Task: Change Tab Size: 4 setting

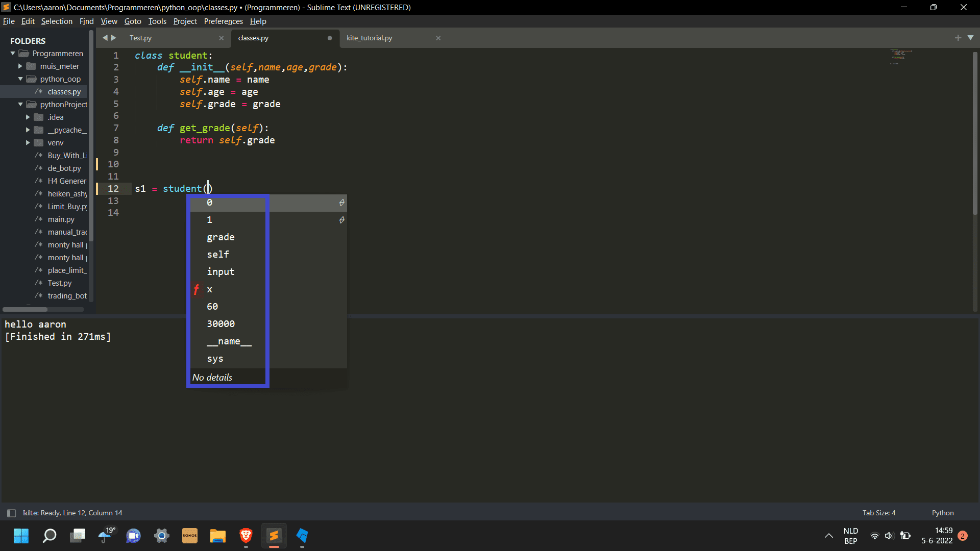Action: point(878,513)
